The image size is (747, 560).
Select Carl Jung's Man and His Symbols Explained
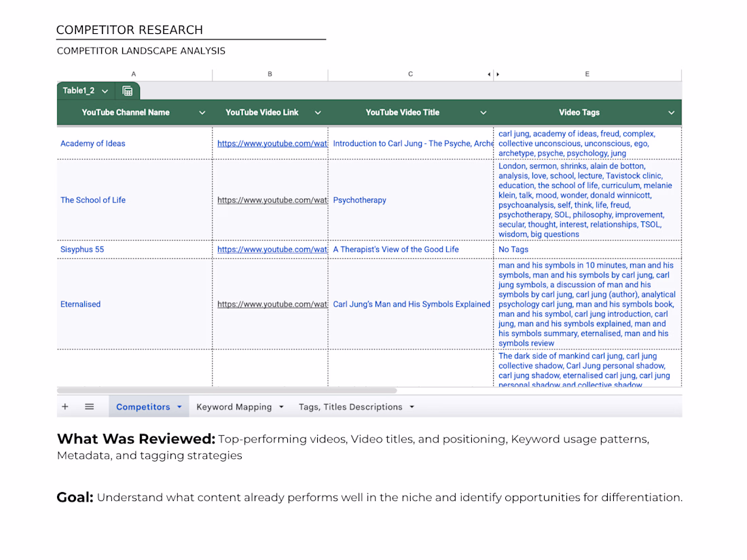(411, 304)
